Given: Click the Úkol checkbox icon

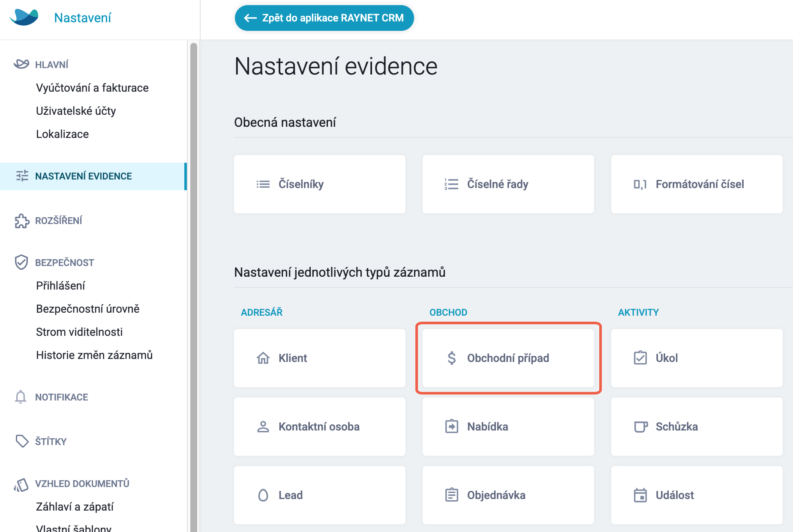Looking at the screenshot, I should point(640,358).
